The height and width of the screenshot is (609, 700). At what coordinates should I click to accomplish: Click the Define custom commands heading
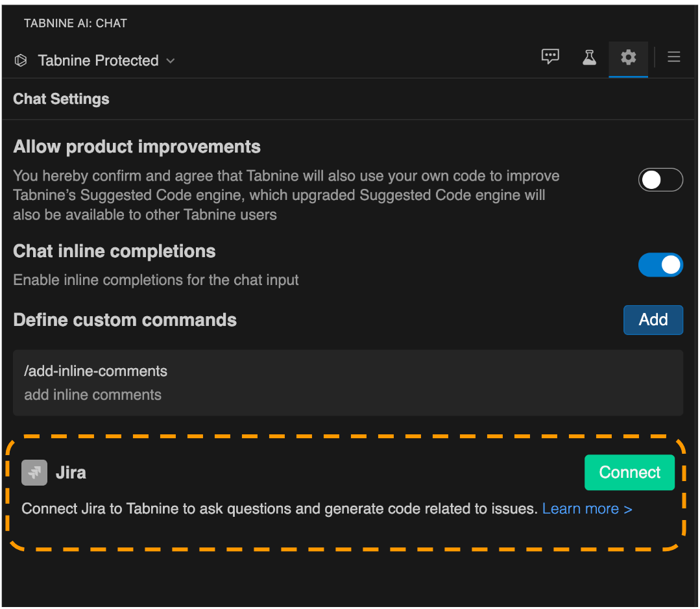125,320
